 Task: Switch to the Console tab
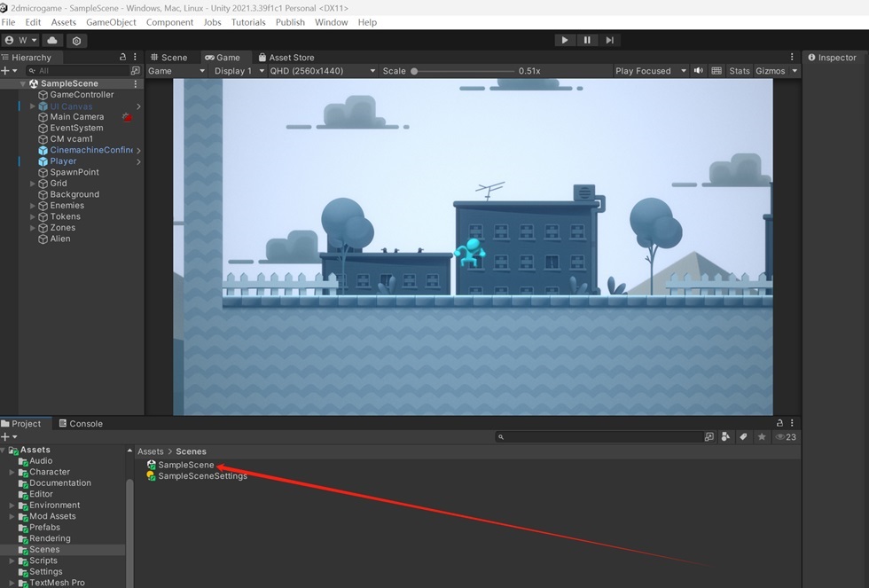[x=81, y=423]
